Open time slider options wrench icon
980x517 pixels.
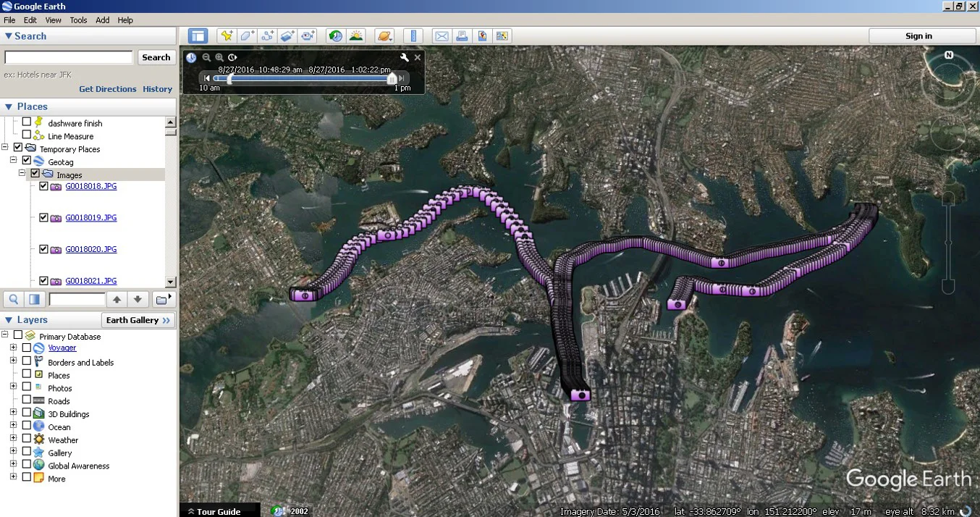pyautogui.click(x=405, y=57)
